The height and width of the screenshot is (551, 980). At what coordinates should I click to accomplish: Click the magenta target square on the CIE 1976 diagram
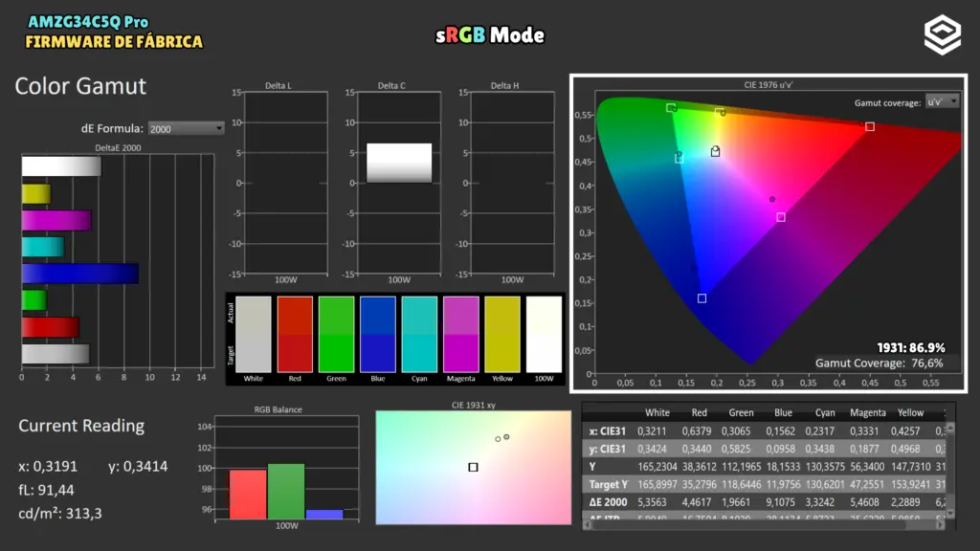781,217
